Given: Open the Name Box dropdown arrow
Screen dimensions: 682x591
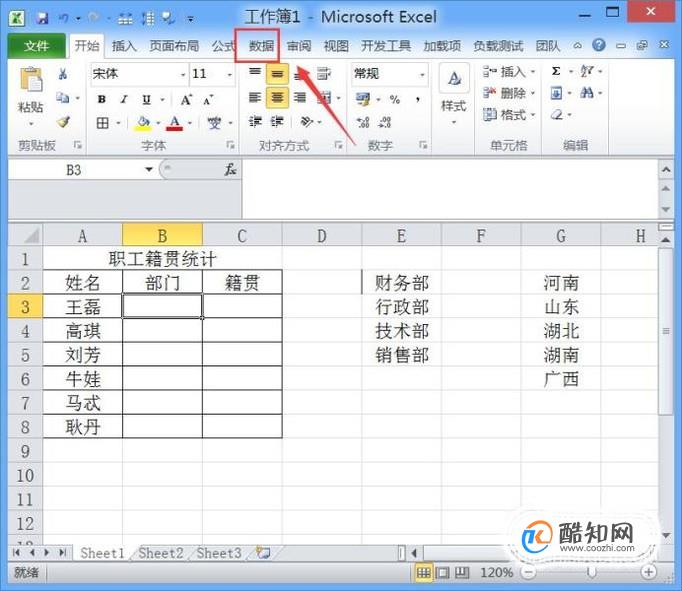Looking at the screenshot, I should 149,170.
